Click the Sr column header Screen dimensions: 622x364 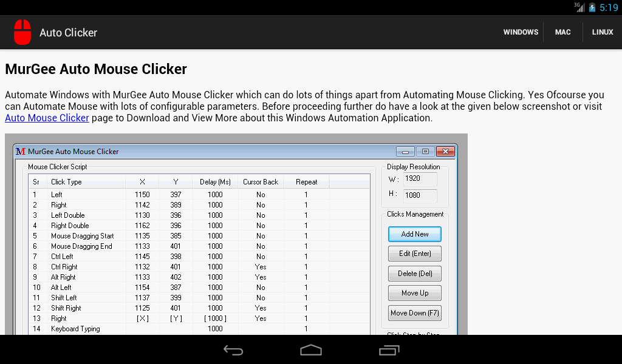[x=38, y=182]
